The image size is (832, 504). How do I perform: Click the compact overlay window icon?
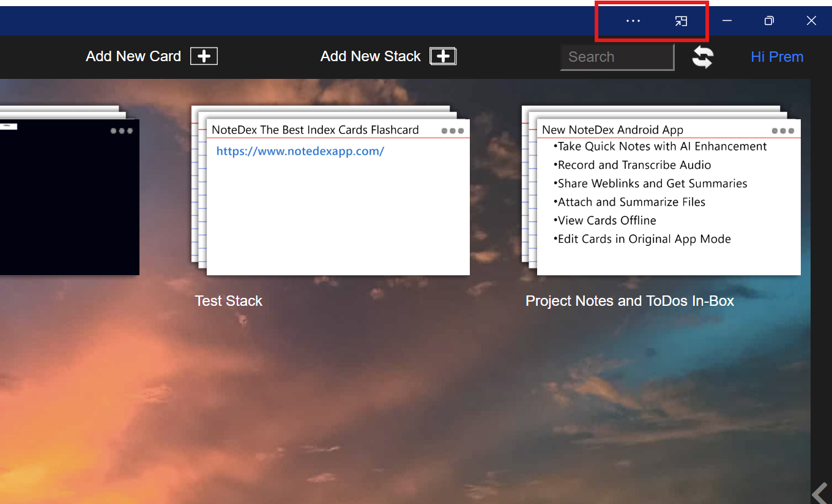681,21
